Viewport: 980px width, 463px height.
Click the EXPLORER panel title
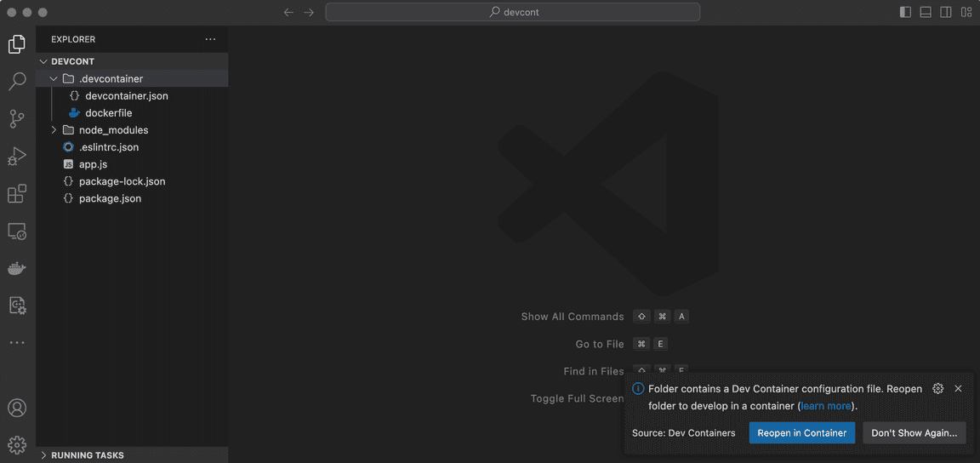pos(73,39)
